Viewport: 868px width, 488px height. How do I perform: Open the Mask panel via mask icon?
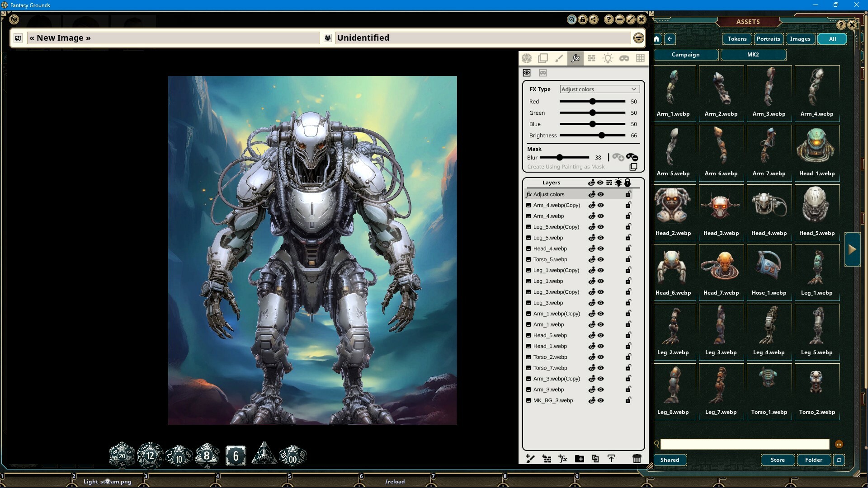click(x=624, y=58)
